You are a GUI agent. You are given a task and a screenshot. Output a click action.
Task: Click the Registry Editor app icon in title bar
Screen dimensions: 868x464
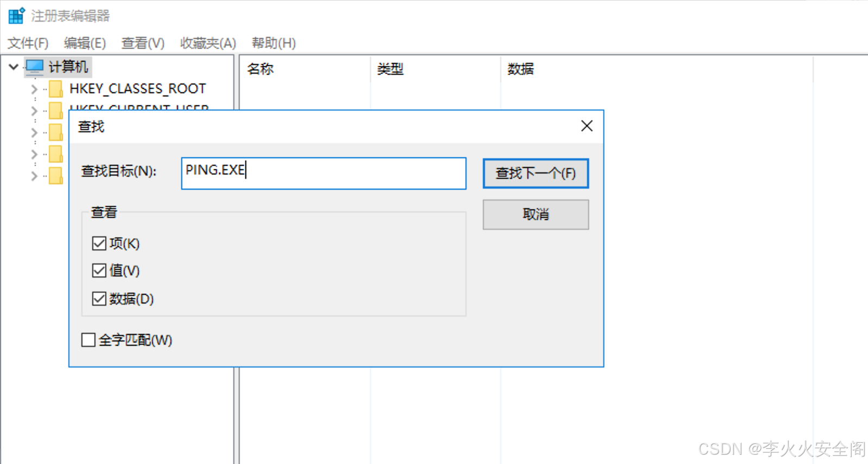[16, 16]
